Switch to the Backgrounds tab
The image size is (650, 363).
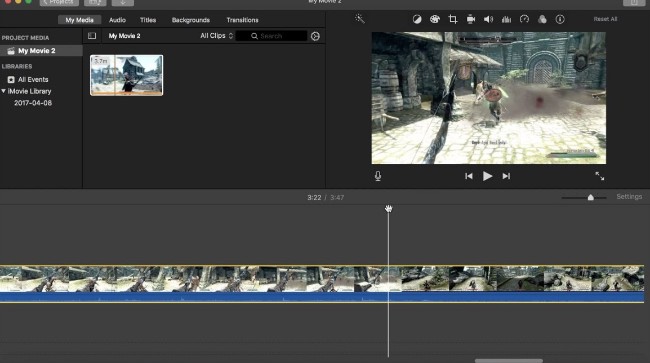point(191,20)
